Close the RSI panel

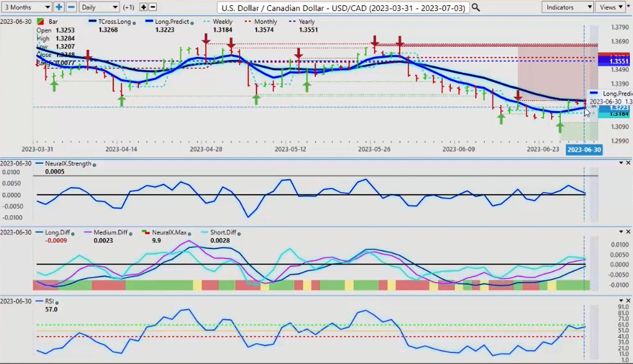(x=628, y=300)
